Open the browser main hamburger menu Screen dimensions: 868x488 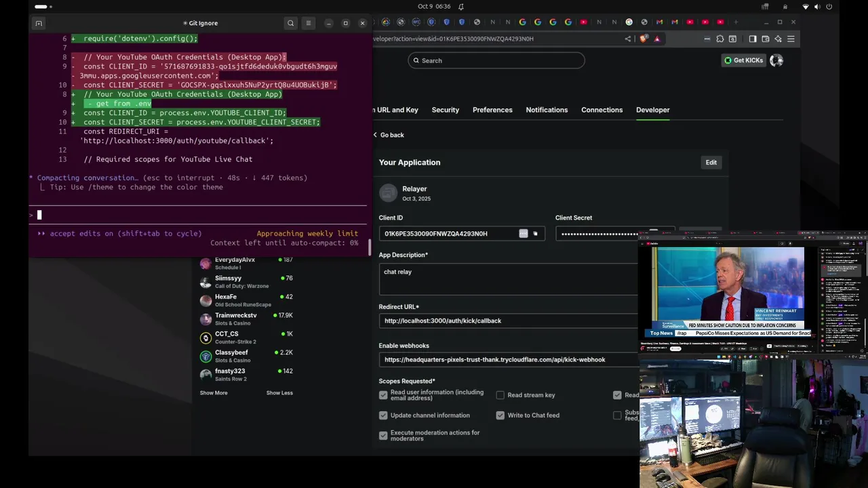point(791,39)
